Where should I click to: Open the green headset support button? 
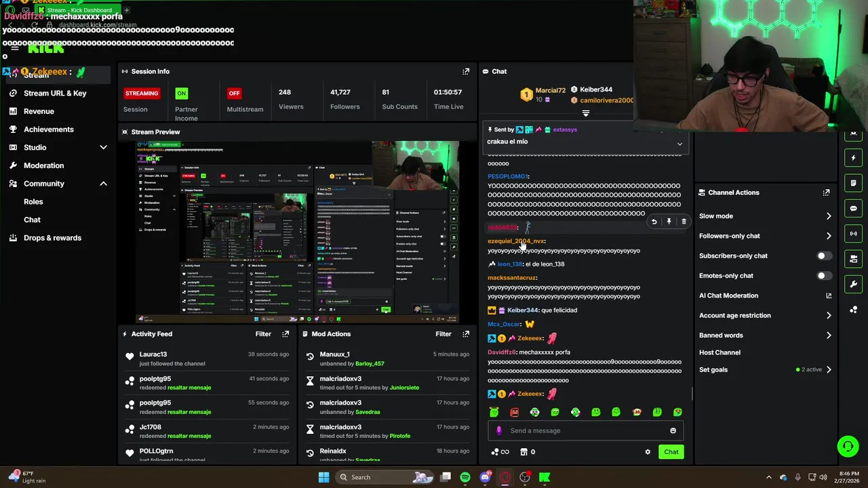click(848, 446)
